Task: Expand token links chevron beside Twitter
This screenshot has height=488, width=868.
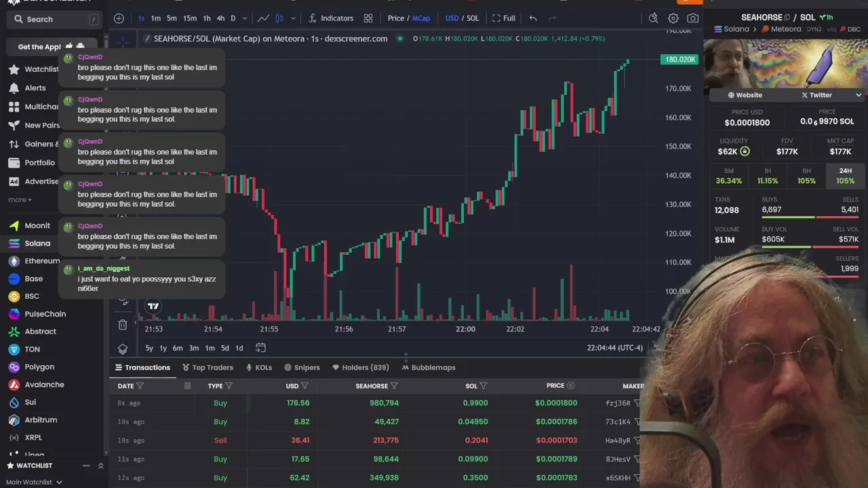Action: click(x=859, y=95)
